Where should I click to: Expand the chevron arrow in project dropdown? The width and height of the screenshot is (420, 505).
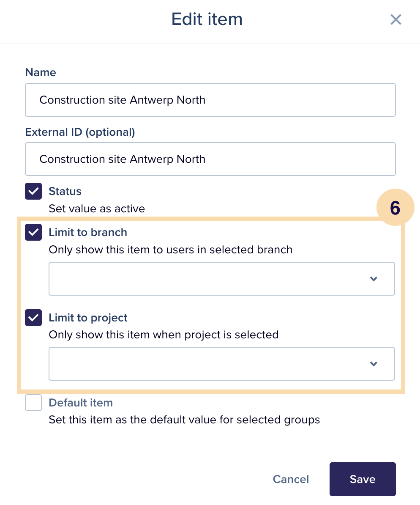point(374,364)
